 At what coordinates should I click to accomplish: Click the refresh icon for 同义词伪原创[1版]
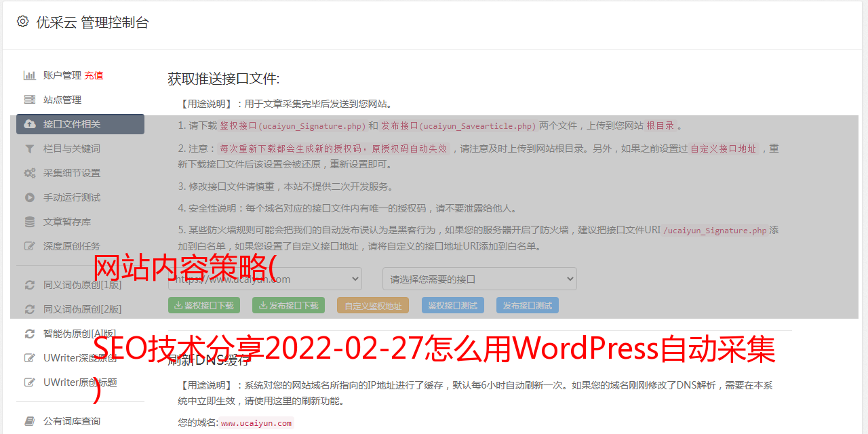click(x=30, y=285)
